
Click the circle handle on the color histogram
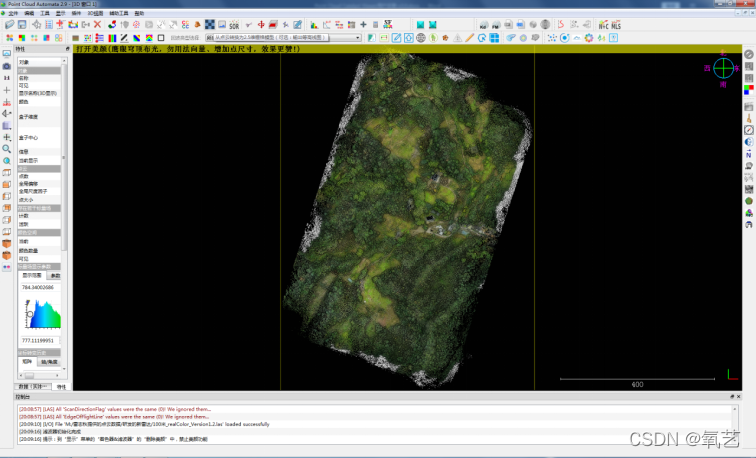30,314
